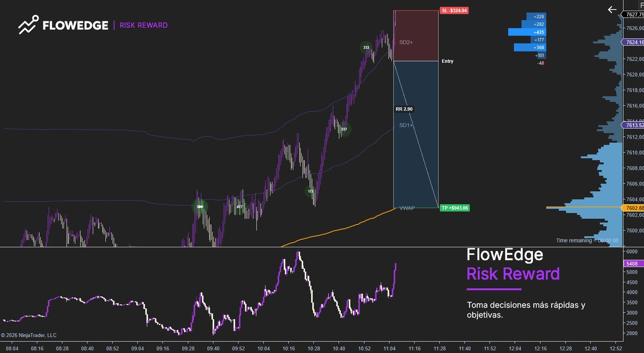644x353 pixels.
Task: Select the 7627,75 black price marker
Action: [632, 14]
